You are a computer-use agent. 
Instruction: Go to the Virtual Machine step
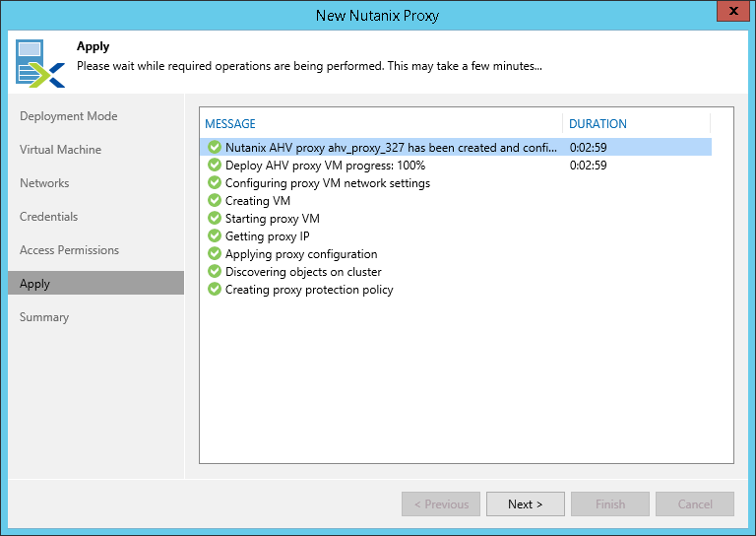(61, 150)
